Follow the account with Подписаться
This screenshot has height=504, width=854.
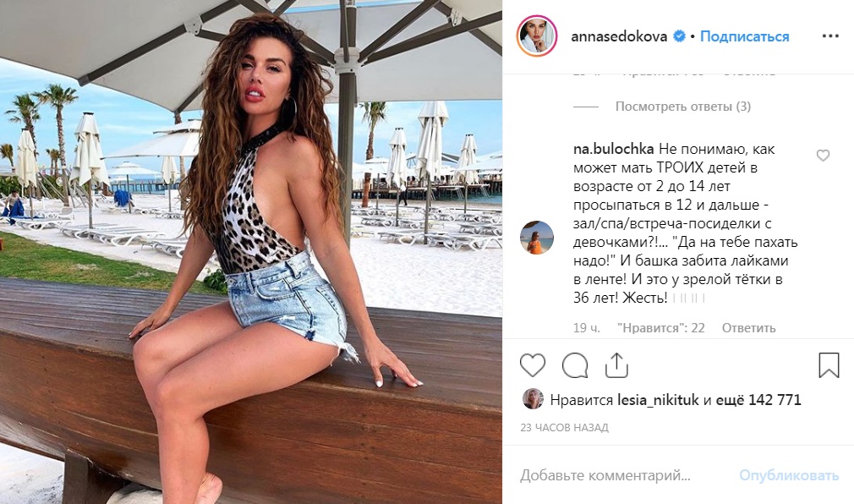pos(745,36)
